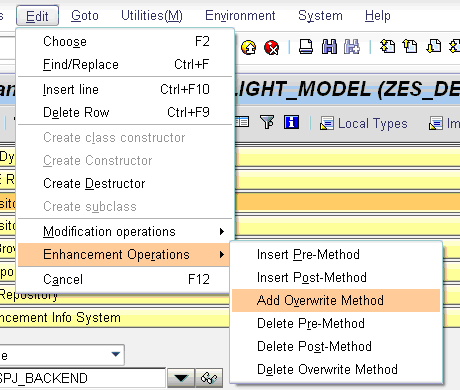Click the filter funnel icon
Viewport: 460px width, 390px height.
coord(267,122)
